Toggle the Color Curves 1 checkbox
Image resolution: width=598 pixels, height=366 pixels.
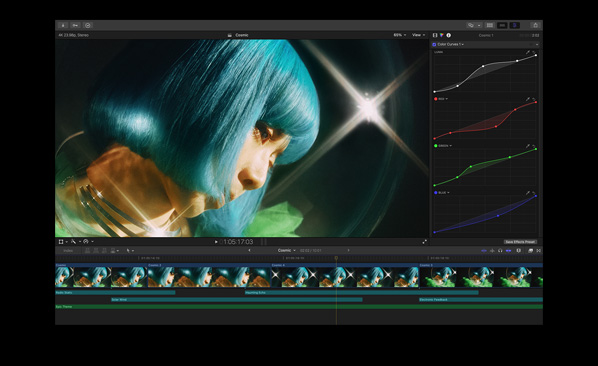434,44
